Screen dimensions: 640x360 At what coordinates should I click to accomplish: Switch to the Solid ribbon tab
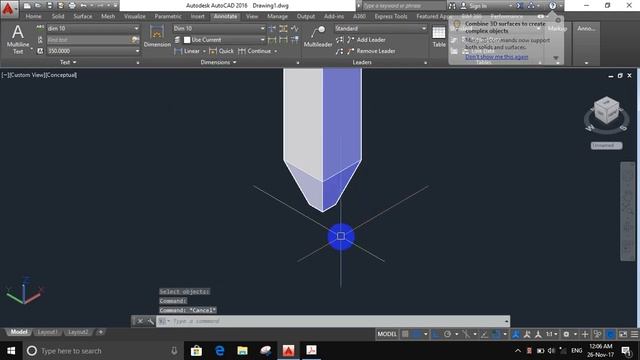click(58, 16)
